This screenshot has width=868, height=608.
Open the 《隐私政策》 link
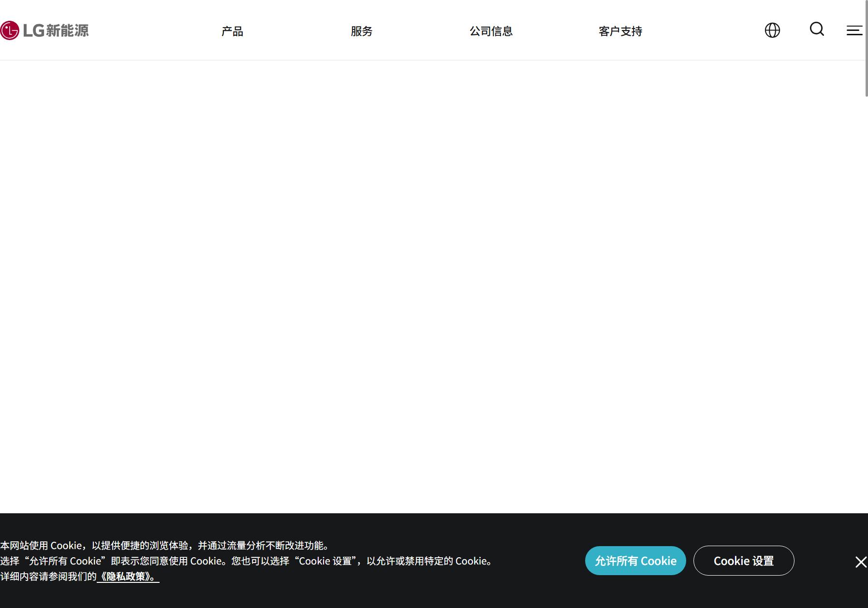[x=128, y=577]
